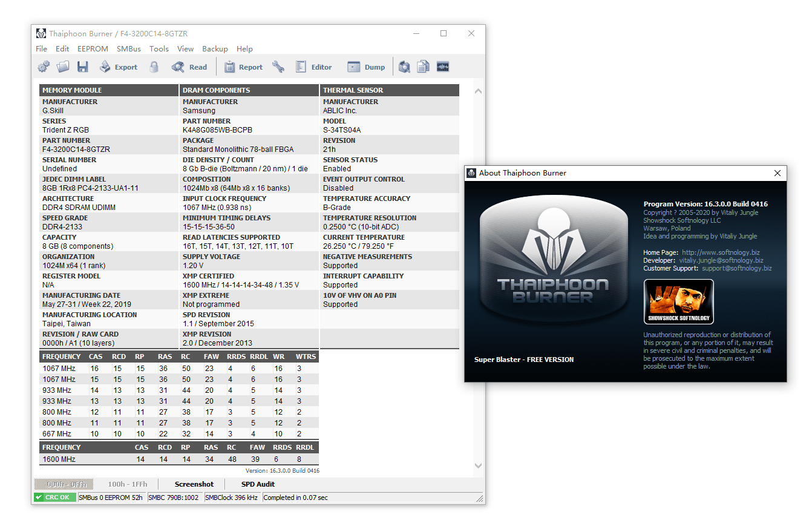Screen dimensions: 812x529
Task: Click the floppy disk save icon
Action: coord(83,67)
